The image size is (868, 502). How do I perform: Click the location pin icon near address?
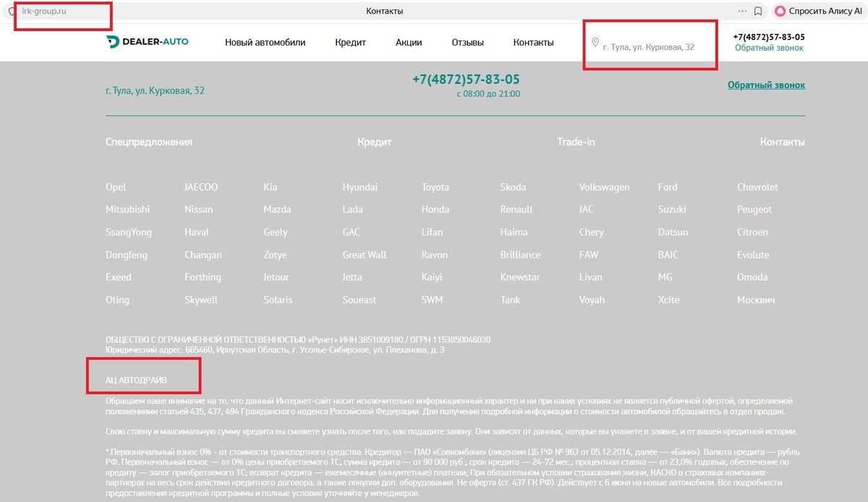(x=595, y=43)
